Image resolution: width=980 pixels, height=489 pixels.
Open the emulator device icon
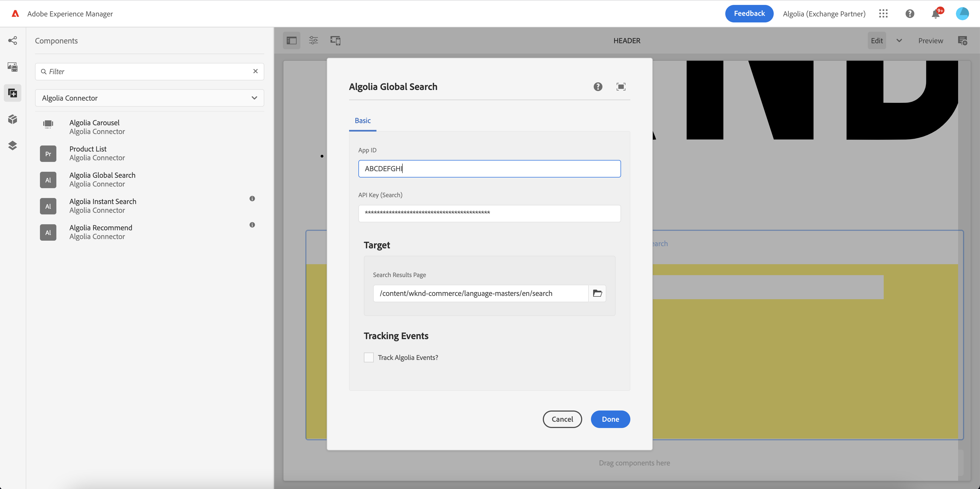tap(335, 41)
